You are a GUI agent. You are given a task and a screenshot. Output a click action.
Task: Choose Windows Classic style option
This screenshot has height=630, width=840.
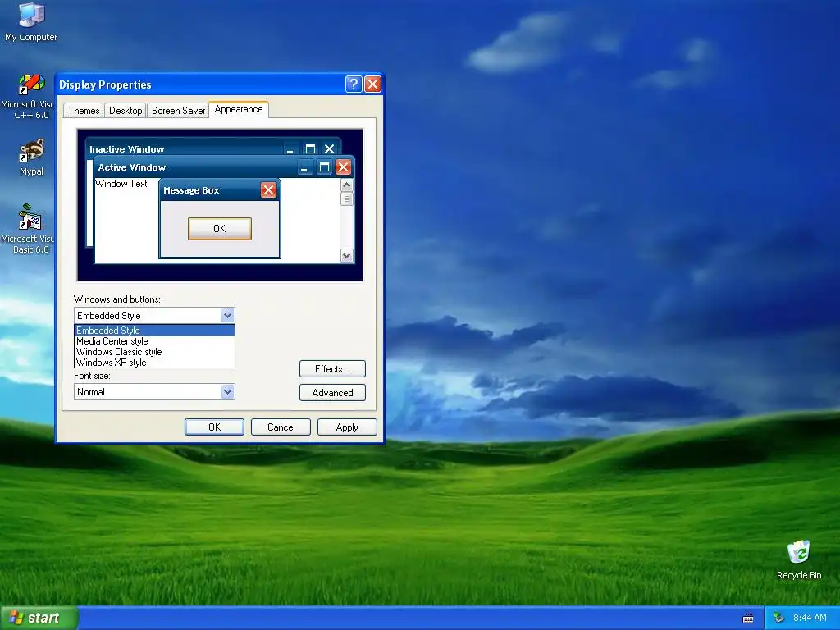point(154,352)
